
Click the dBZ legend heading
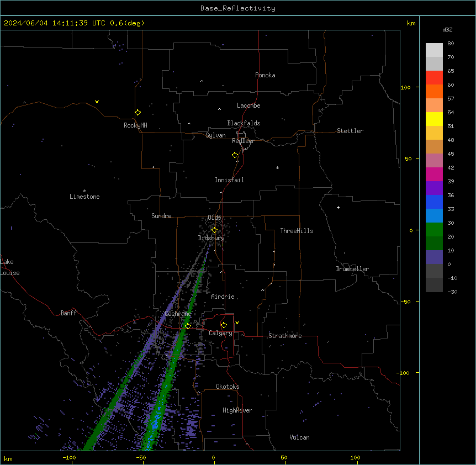coord(447,29)
